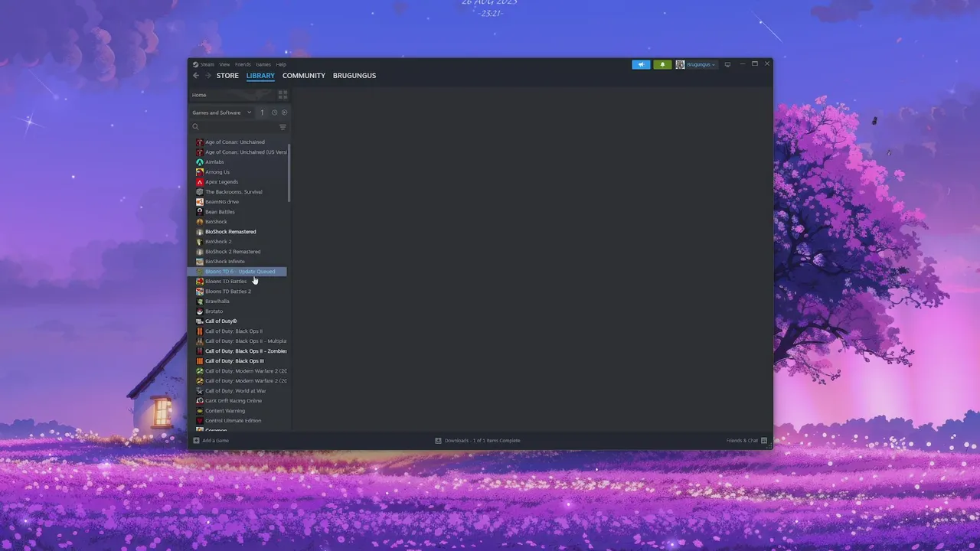The height and width of the screenshot is (551, 980).
Task: Click the BeamNG.drive game icon
Action: 200,202
